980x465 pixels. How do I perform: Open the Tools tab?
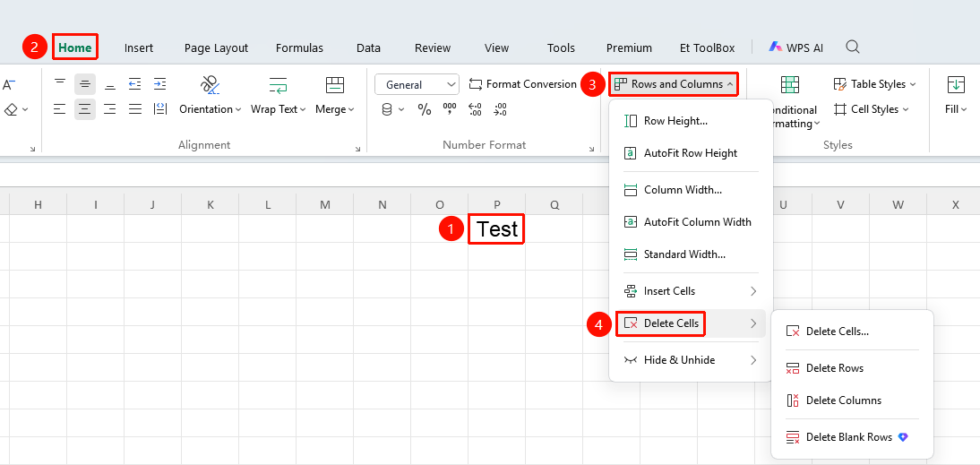561,48
